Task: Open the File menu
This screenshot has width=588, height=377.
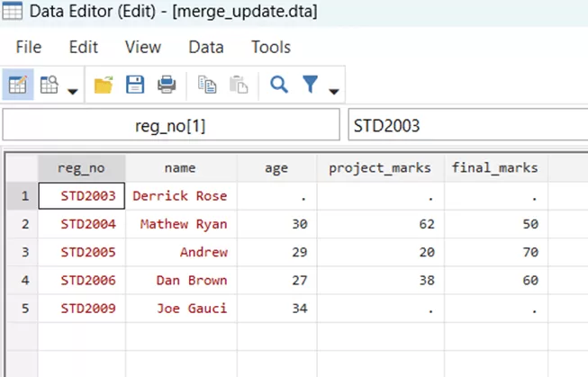Action: pos(29,47)
